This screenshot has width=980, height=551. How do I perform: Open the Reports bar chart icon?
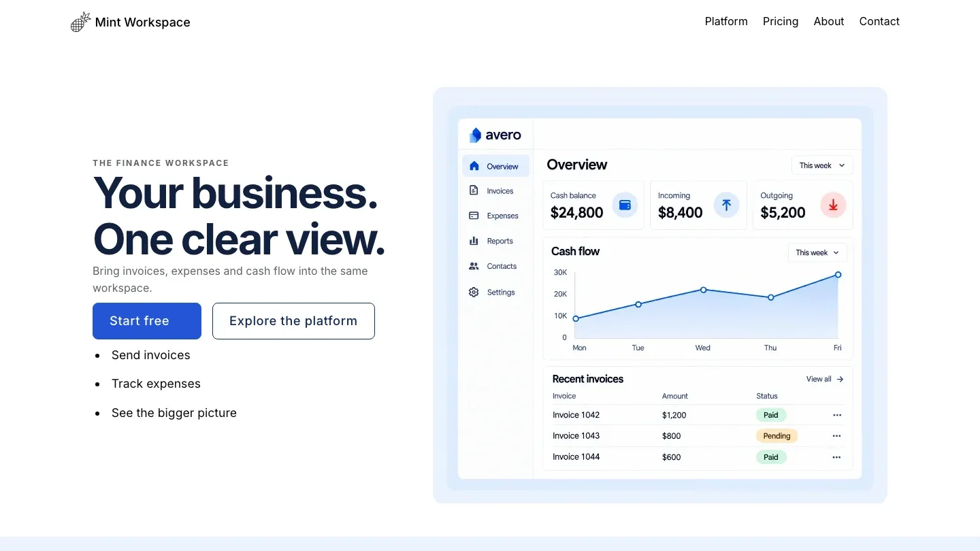tap(474, 241)
